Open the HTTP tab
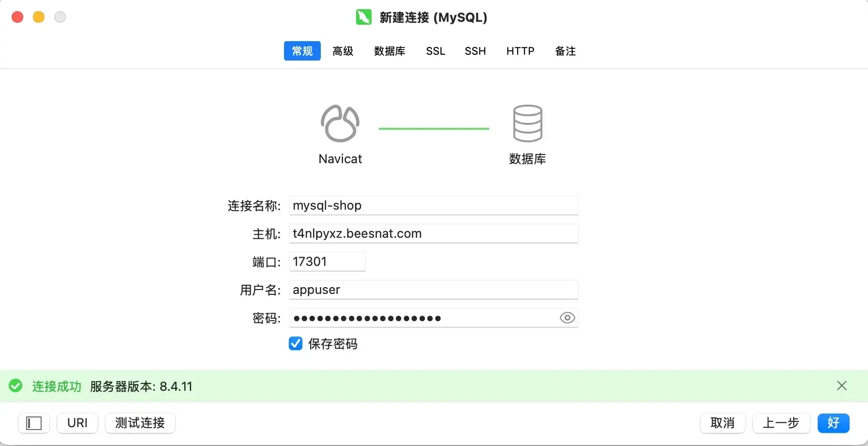The height and width of the screenshot is (446, 868). tap(520, 51)
